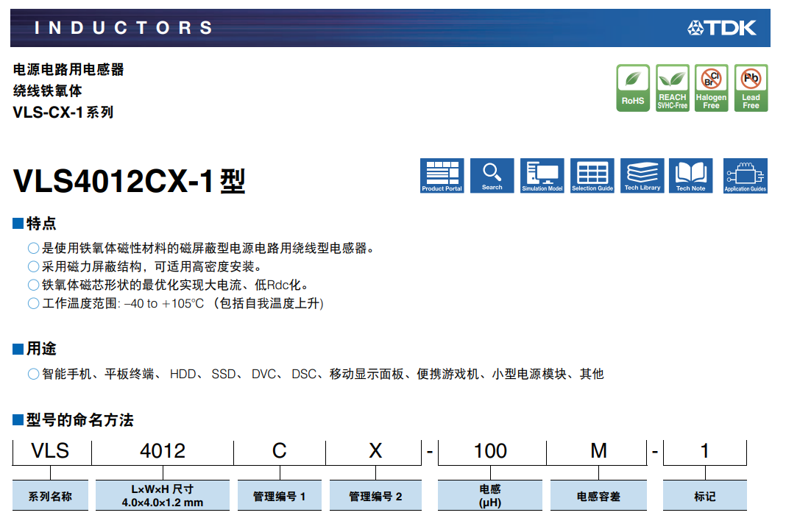Viewport: 786px width, 532px height.
Task: Click the TDK logo
Action: coord(722,28)
